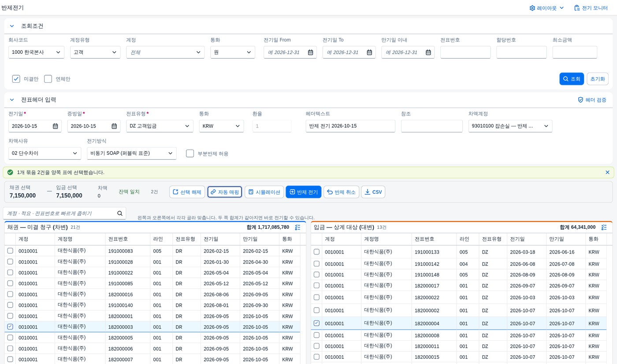This screenshot has width=617, height=364.
Task: Click the 헤더텍스트 input field
Action: (x=350, y=126)
